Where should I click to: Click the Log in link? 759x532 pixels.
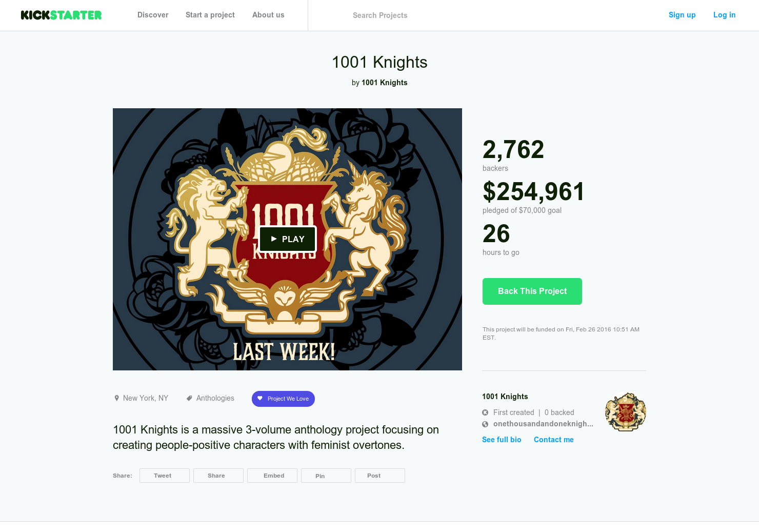coord(724,15)
